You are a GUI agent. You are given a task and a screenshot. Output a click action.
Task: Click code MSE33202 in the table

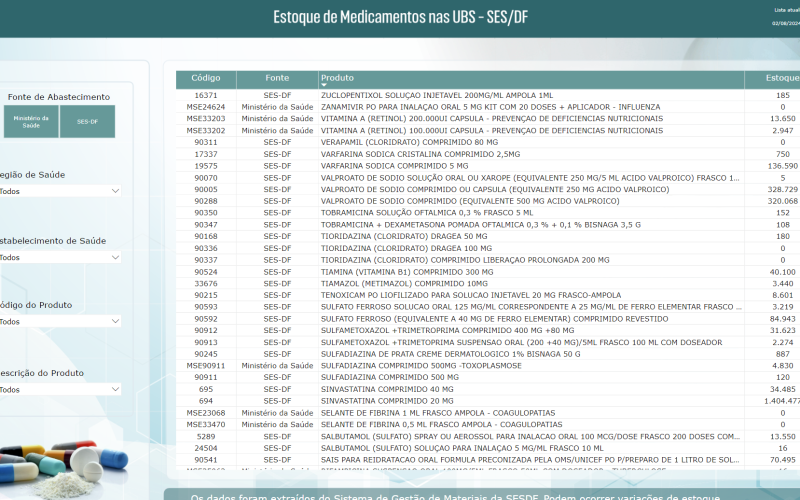coord(206,131)
